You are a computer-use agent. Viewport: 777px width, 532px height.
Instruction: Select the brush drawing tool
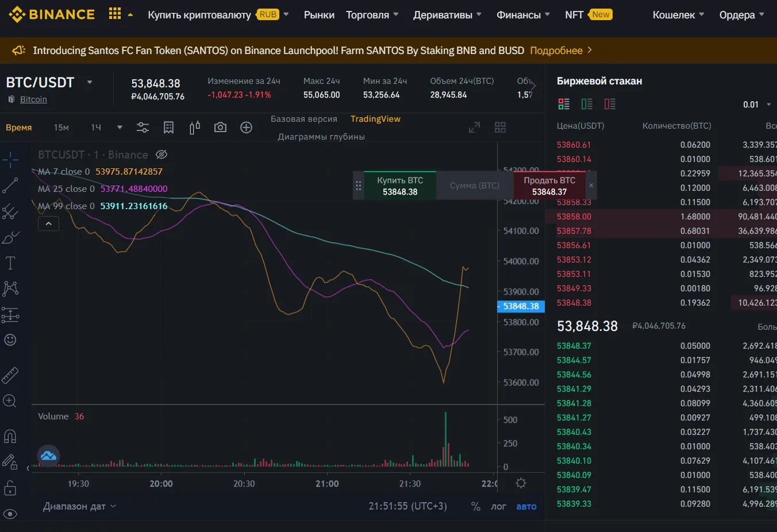tap(10, 237)
